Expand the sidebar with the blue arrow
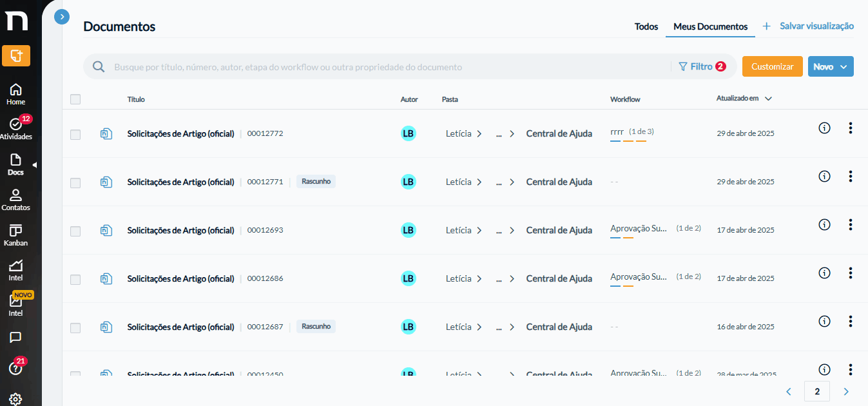868x406 pixels. (62, 17)
